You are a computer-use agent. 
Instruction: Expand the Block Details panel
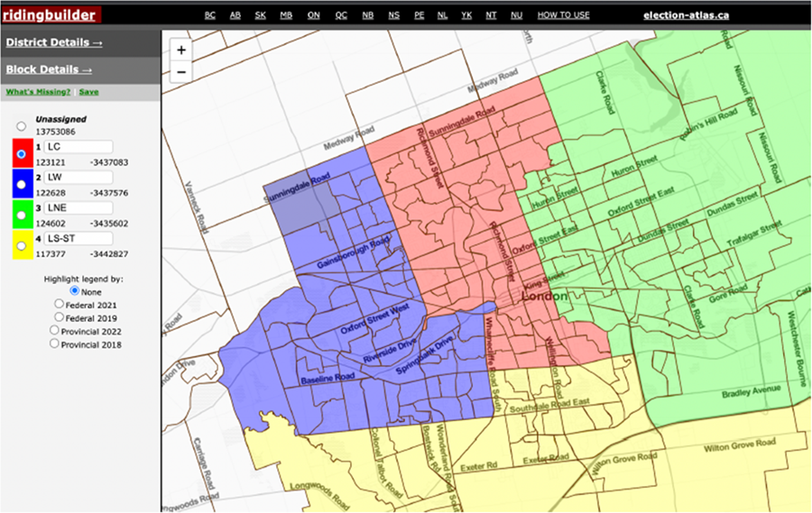tap(50, 69)
